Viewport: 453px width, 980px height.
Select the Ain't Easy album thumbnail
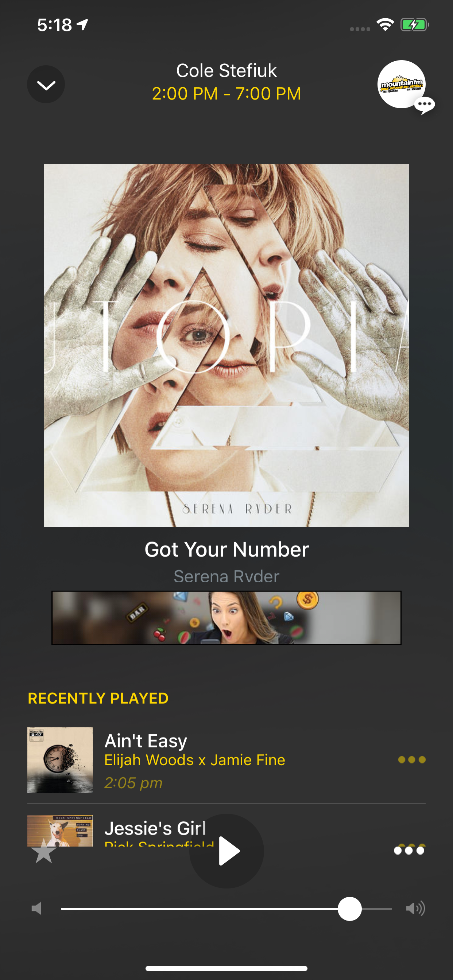(x=60, y=760)
